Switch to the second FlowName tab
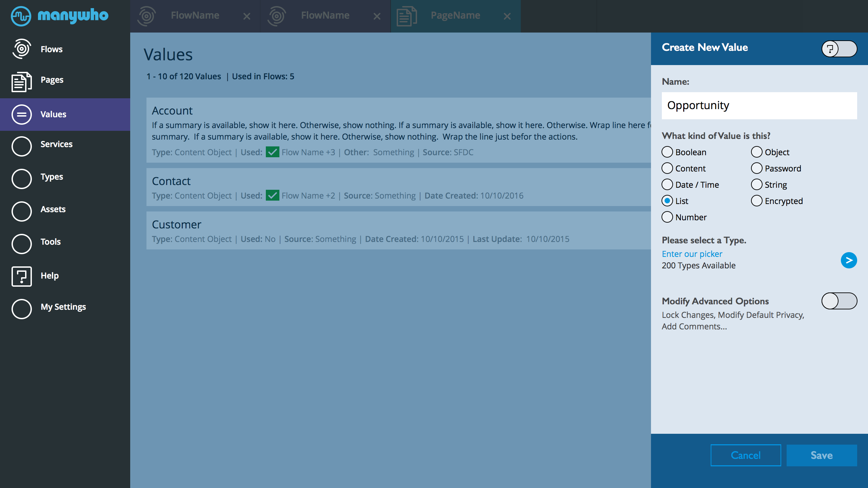 (x=325, y=16)
